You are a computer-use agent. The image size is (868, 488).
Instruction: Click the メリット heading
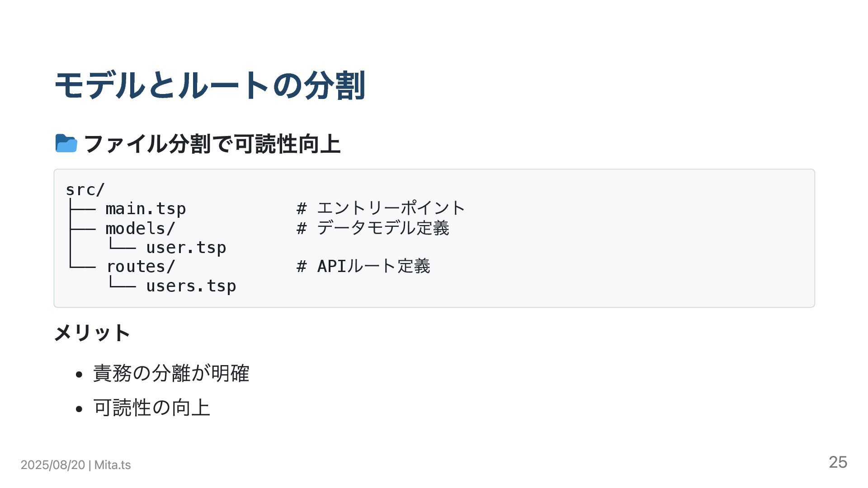click(x=92, y=333)
